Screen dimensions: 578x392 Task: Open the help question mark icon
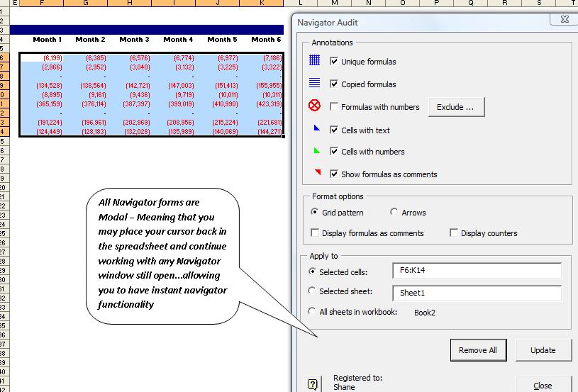pyautogui.click(x=312, y=384)
